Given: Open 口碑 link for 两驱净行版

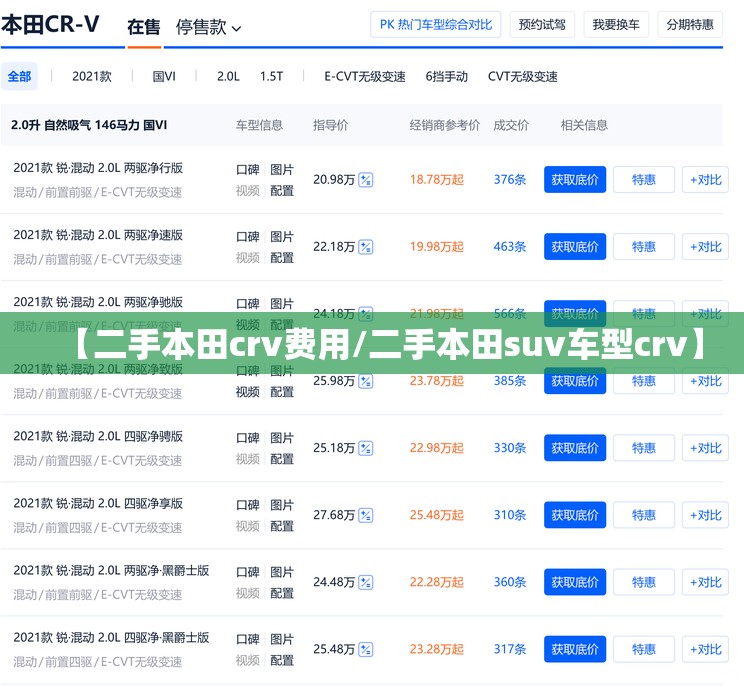Looking at the screenshot, I should pyautogui.click(x=248, y=169).
